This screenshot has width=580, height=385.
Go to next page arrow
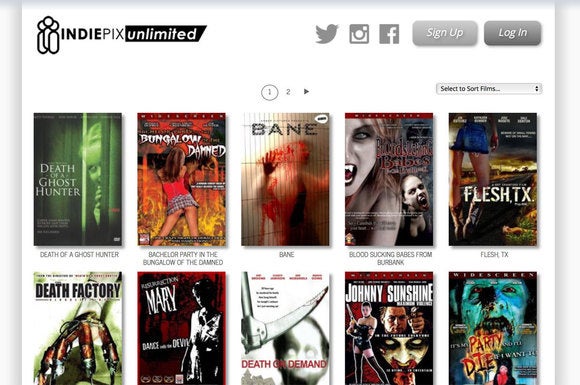click(x=306, y=91)
